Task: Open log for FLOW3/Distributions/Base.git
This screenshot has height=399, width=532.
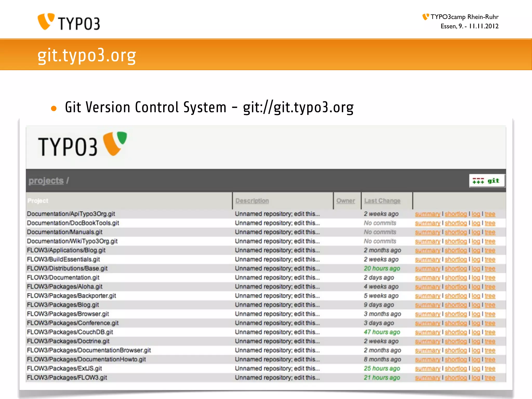Action: tap(476, 269)
